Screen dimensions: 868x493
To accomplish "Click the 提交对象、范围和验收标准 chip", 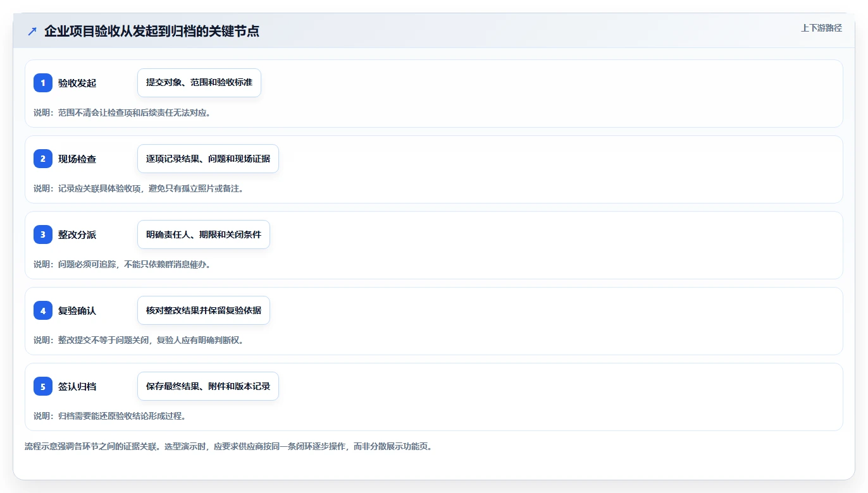I will click(x=199, y=83).
